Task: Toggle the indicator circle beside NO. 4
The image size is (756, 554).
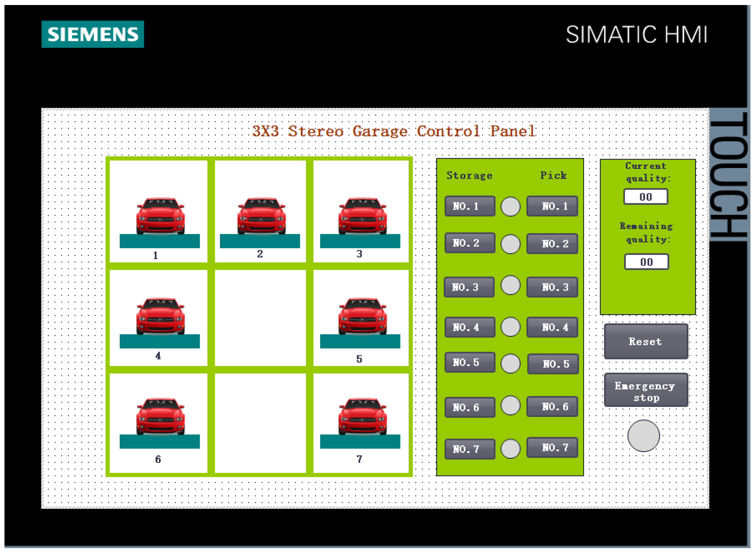Action: pyautogui.click(x=510, y=327)
